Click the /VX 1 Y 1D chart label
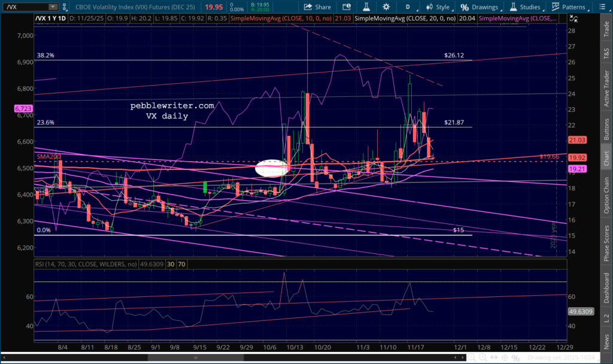This screenshot has height=364, width=613. 51,19
